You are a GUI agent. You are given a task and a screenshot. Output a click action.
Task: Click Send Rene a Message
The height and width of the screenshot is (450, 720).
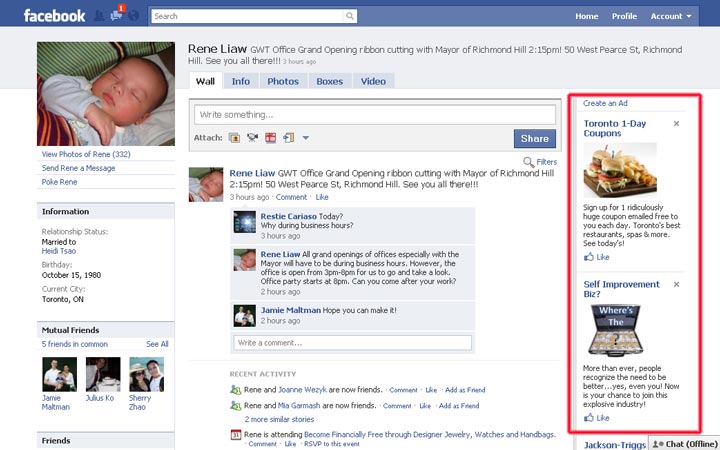pos(79,168)
